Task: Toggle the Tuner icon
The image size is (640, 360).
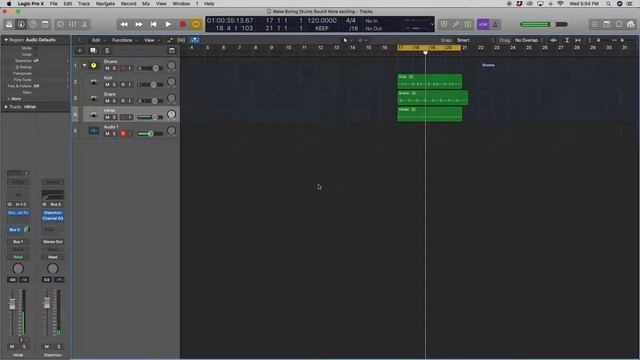Action: [x=456, y=24]
